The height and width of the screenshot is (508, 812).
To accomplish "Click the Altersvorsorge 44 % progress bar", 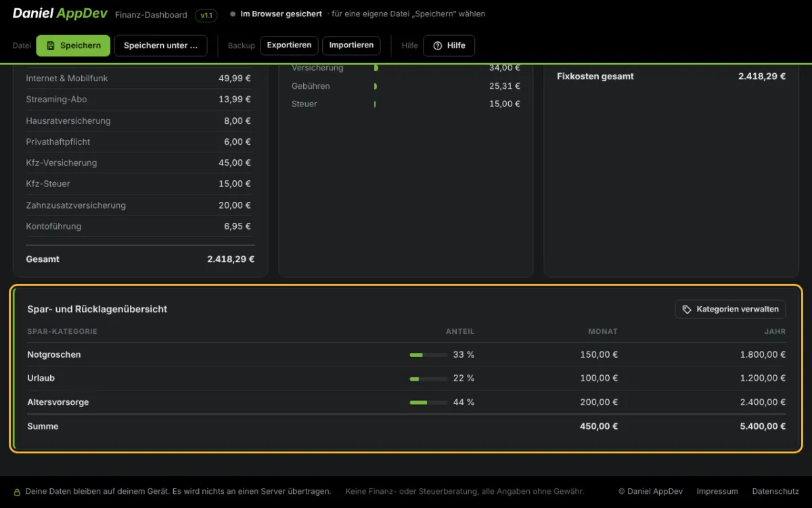I will [428, 402].
